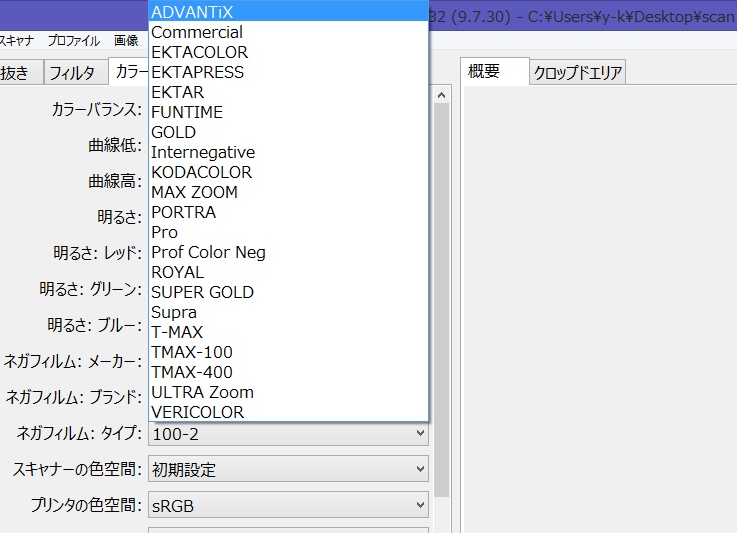The image size is (737, 533).
Task: Choose VERICOLOR brand
Action: [289, 412]
